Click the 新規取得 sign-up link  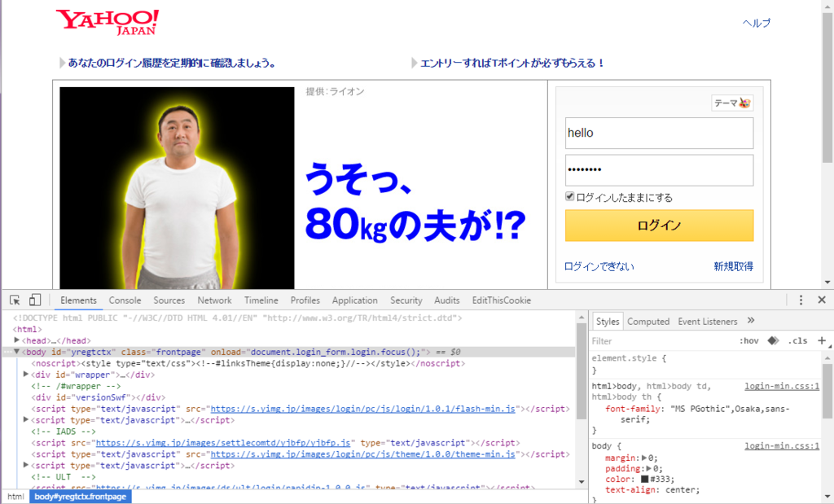733,265
